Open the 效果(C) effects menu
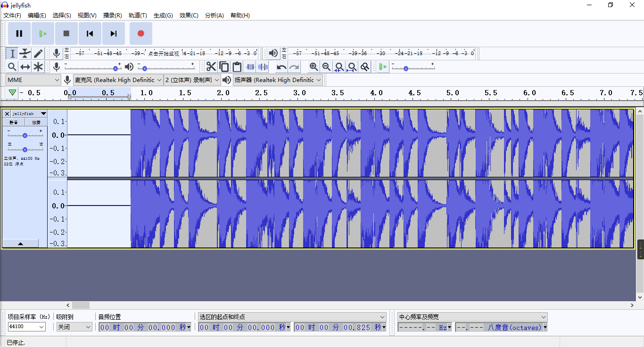This screenshot has width=644, height=347. [x=189, y=16]
